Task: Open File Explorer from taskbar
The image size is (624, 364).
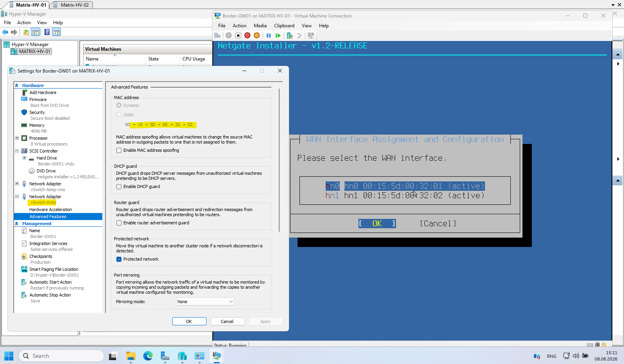Action: [x=130, y=356]
